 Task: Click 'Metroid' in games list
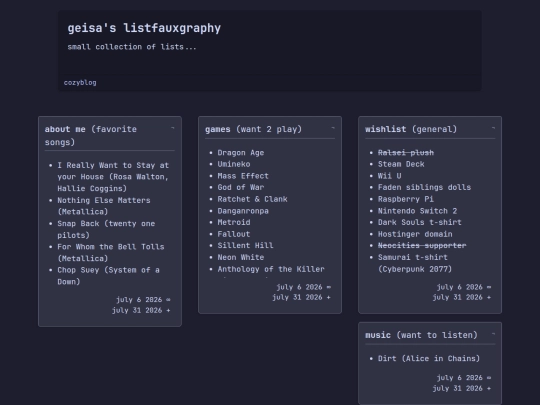[x=234, y=222]
